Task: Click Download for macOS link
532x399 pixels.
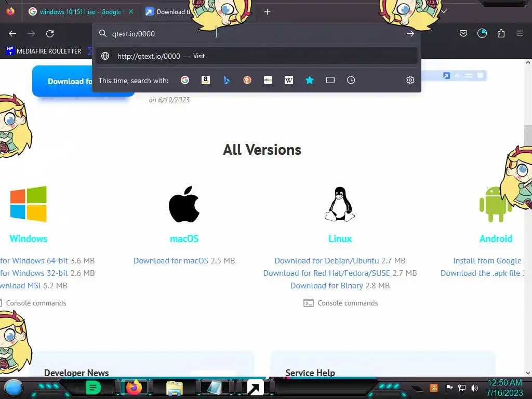Action: coord(170,261)
